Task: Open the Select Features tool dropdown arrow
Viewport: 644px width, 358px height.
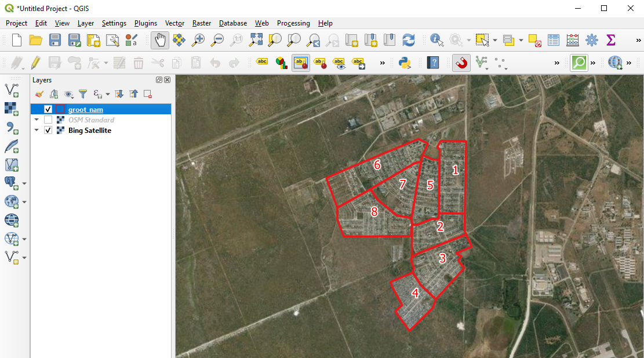Action: click(494, 41)
